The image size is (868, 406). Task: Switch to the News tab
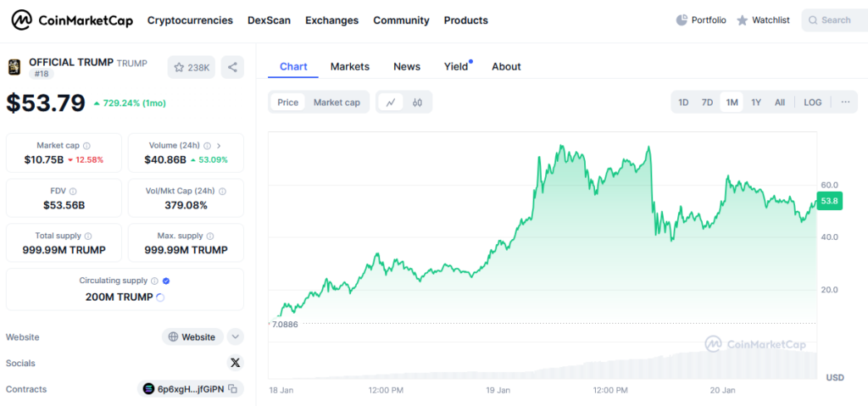click(407, 66)
